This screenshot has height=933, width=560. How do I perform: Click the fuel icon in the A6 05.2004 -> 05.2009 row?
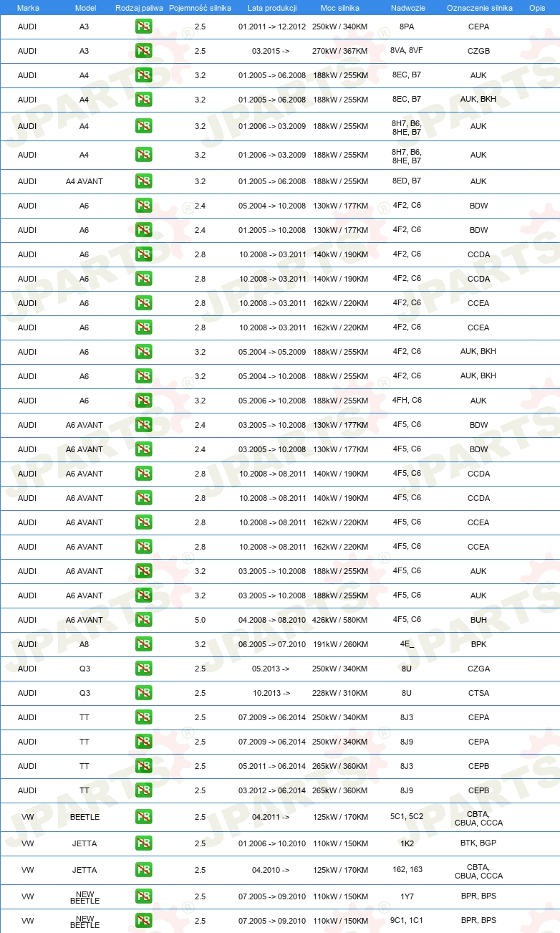pyautogui.click(x=143, y=352)
